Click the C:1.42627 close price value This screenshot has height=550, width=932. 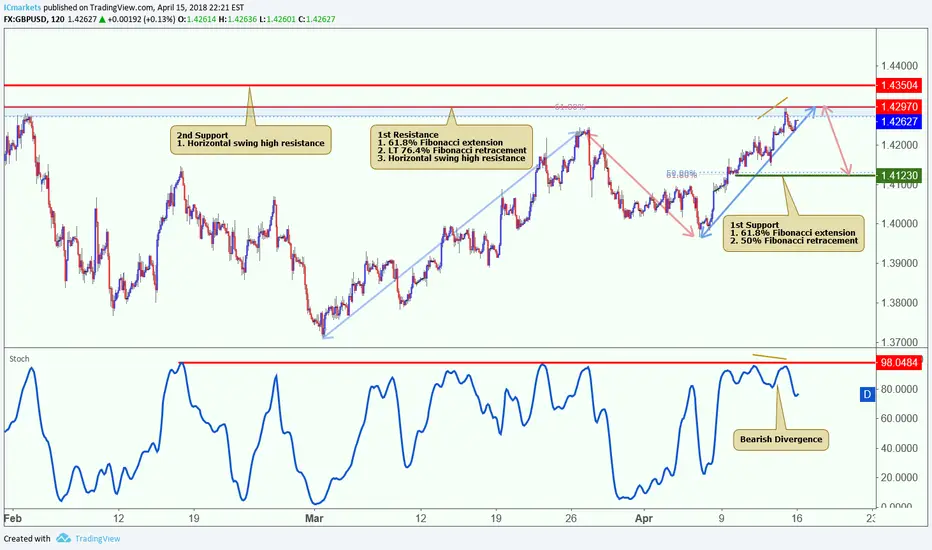(317, 19)
